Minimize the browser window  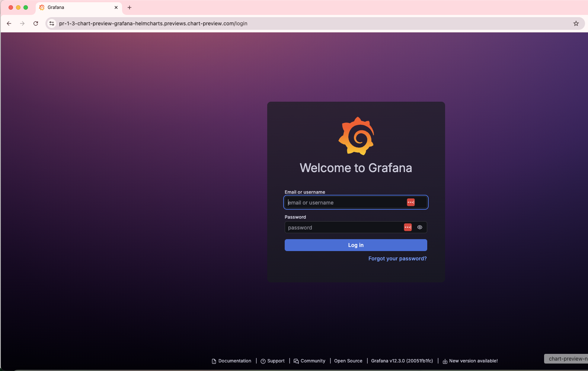click(x=18, y=7)
